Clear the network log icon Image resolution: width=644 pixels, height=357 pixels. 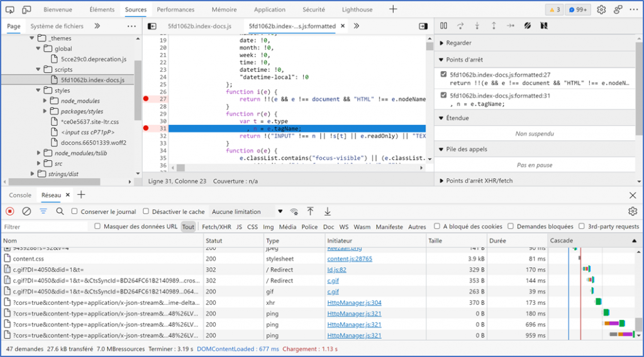[26, 211]
